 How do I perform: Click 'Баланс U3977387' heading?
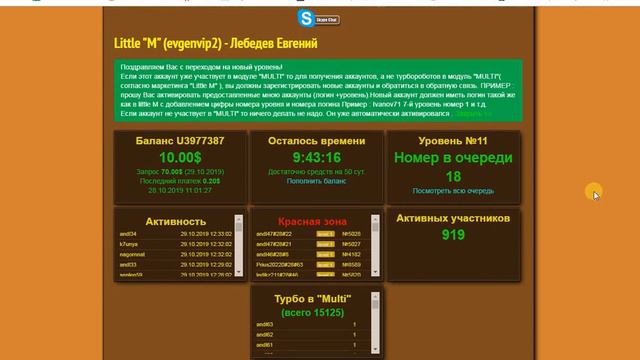click(x=180, y=141)
